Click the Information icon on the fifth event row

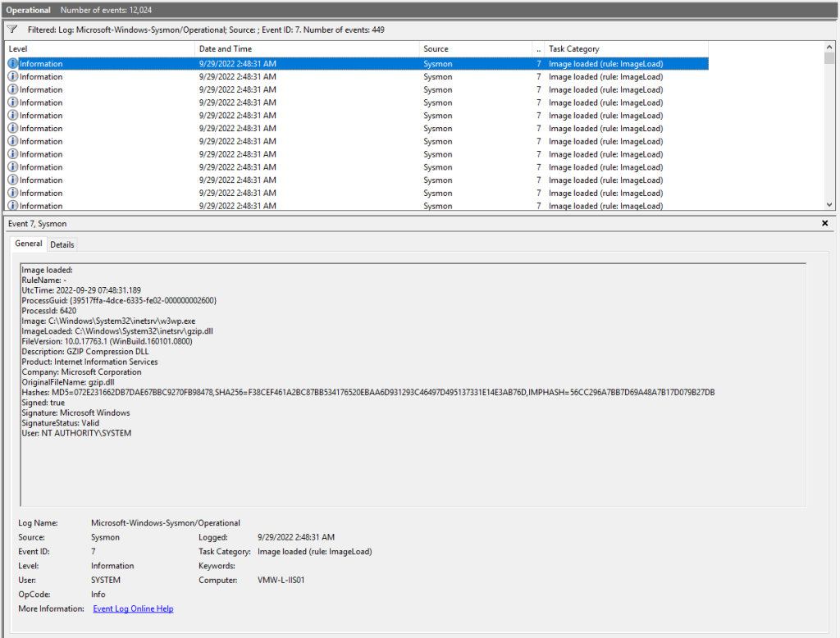[12, 115]
